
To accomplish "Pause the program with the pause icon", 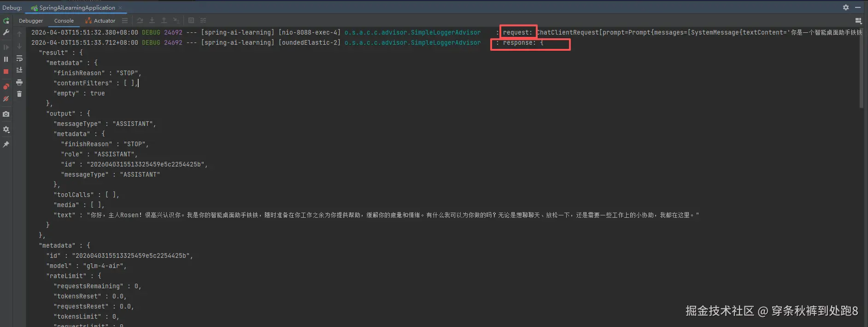I will pos(6,59).
